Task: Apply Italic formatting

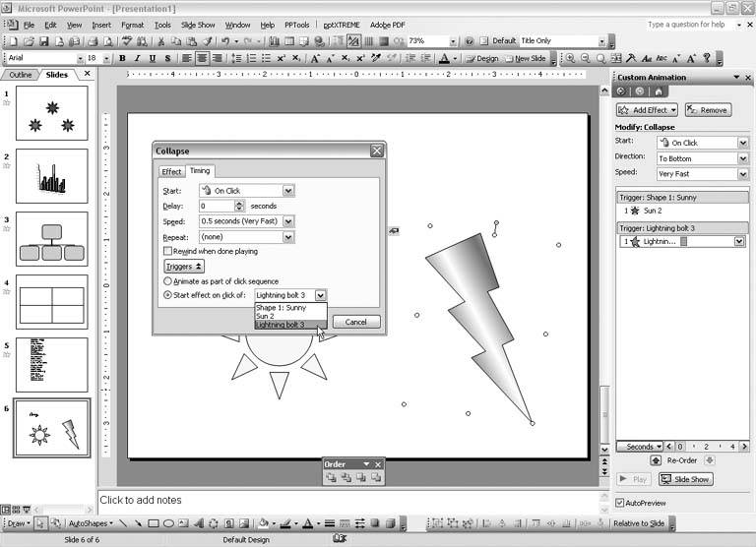Action: point(138,58)
